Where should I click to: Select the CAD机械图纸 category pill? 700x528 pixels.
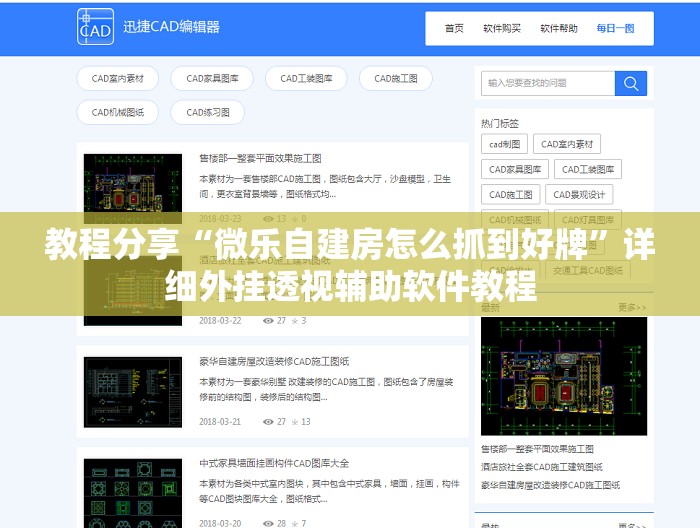click(x=117, y=112)
